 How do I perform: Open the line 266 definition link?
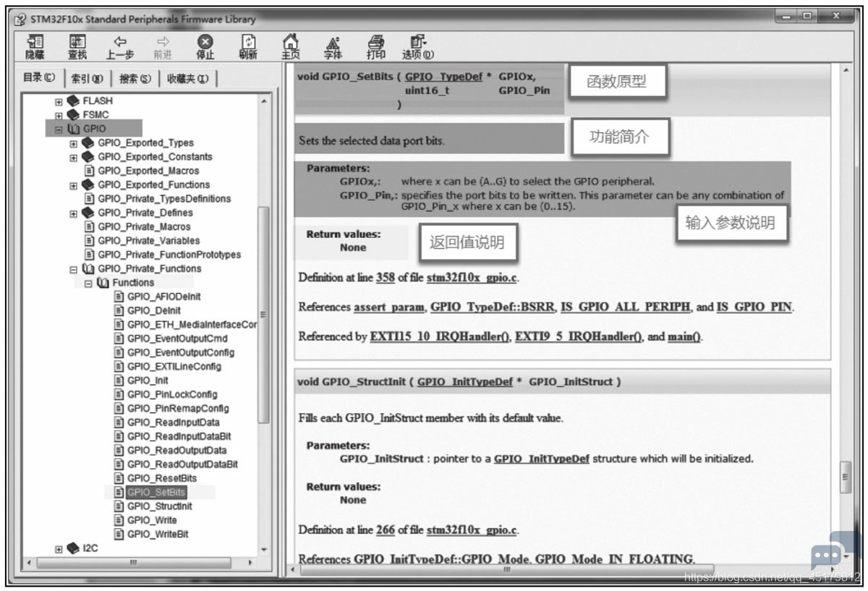tap(386, 530)
